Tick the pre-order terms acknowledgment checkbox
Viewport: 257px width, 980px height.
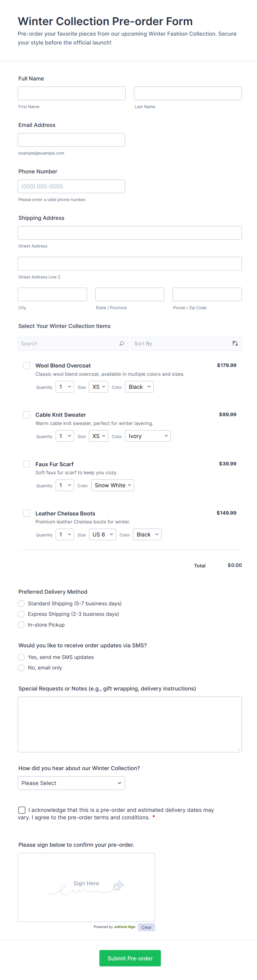[22, 810]
